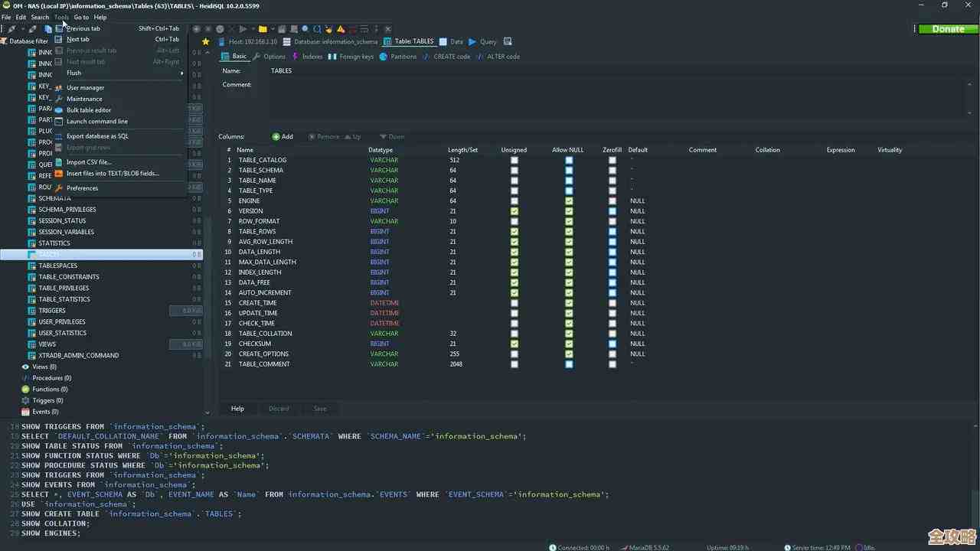Click the Launch command line icon
This screenshot has width=980, height=551.
click(59, 122)
